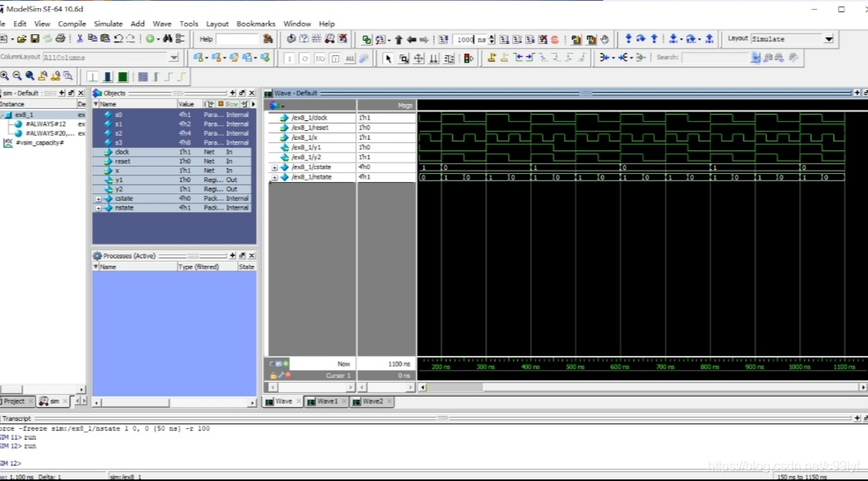Select the zoom mode rectangle tool
The image size is (868, 481).
pos(404,58)
